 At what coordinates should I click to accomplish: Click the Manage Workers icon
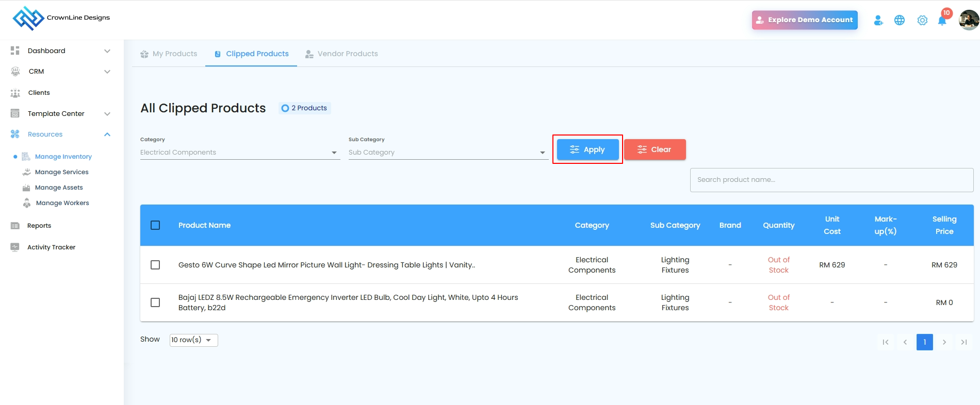pos(27,203)
